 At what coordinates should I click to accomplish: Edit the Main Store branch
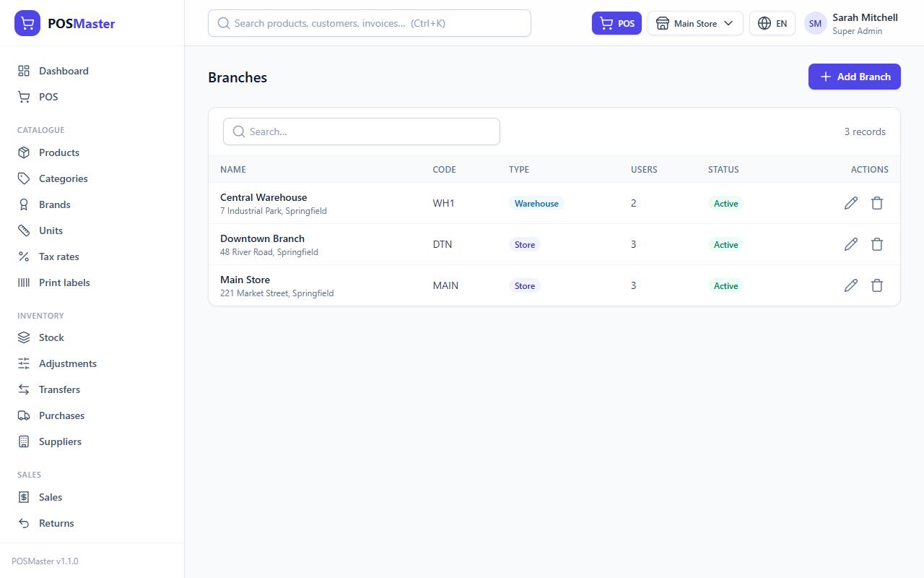[851, 285]
